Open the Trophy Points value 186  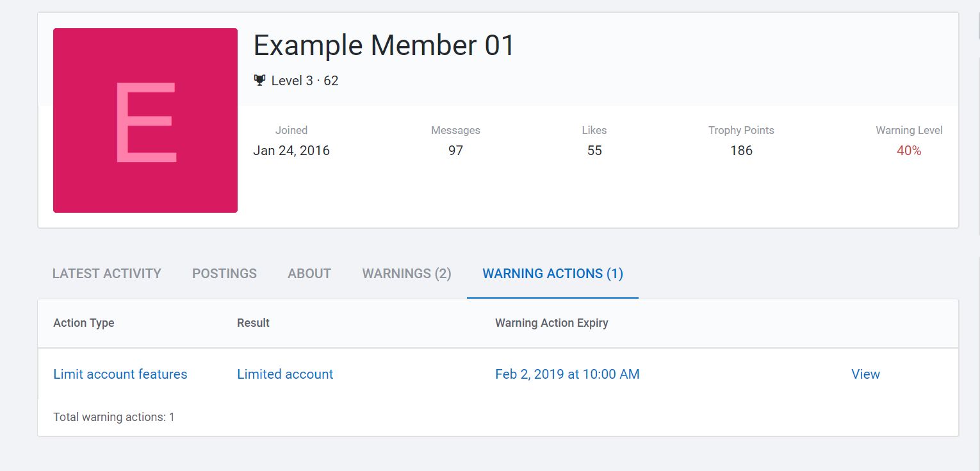pyautogui.click(x=741, y=151)
